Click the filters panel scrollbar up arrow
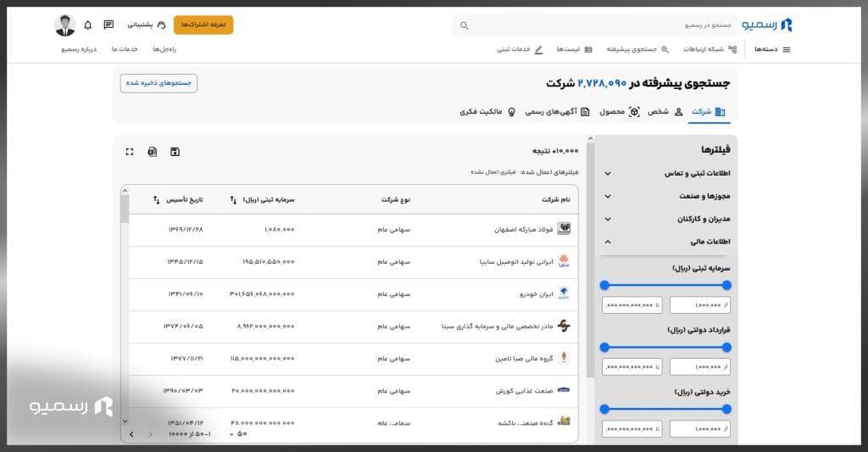The width and height of the screenshot is (868, 452). 590,139
